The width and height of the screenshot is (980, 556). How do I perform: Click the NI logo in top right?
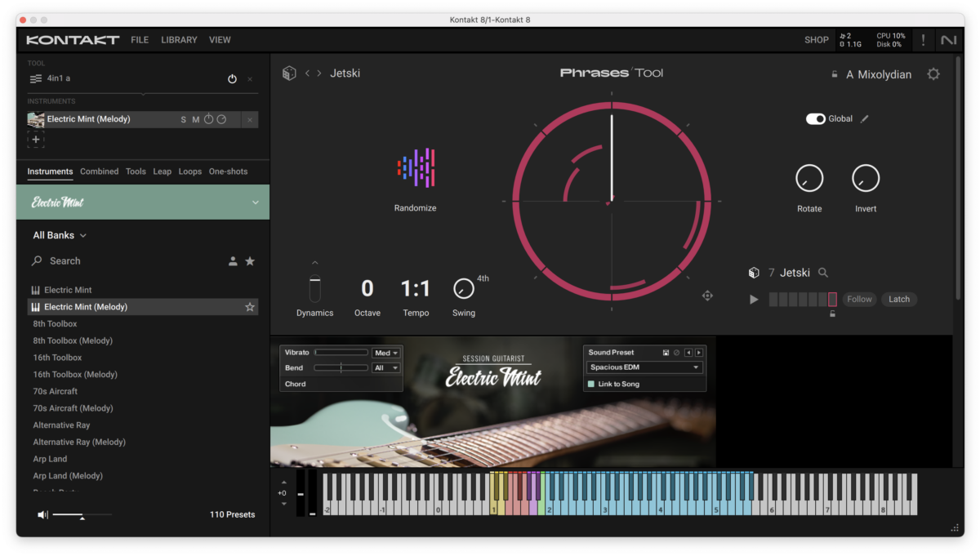(x=948, y=40)
